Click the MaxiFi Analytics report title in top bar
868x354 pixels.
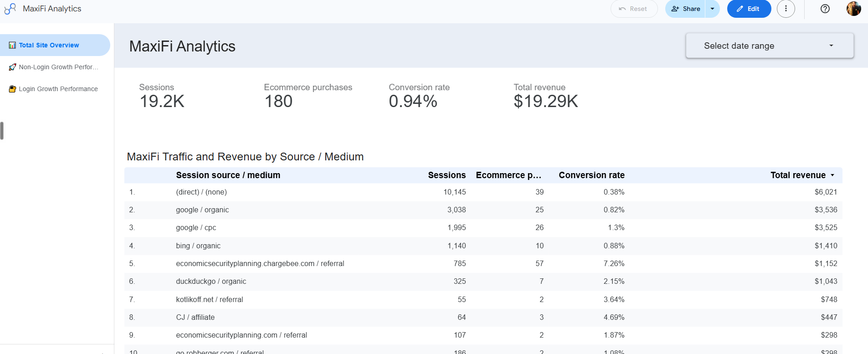point(52,9)
